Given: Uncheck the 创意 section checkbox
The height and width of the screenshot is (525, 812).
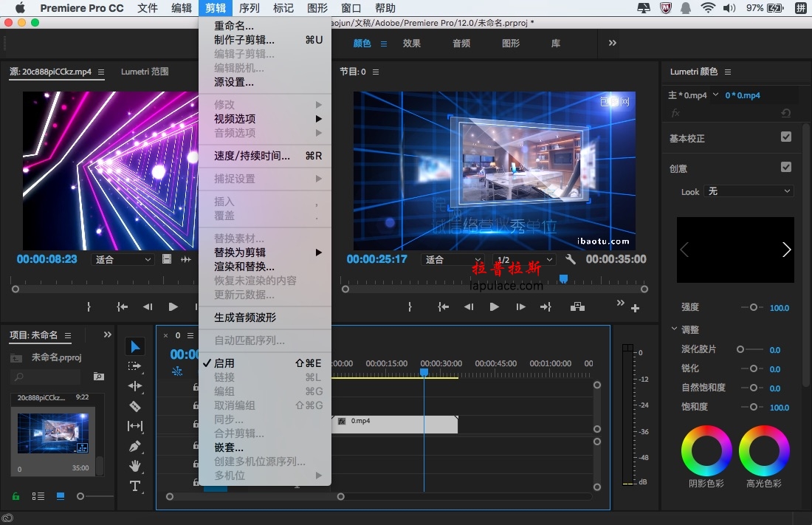Looking at the screenshot, I should tap(786, 167).
